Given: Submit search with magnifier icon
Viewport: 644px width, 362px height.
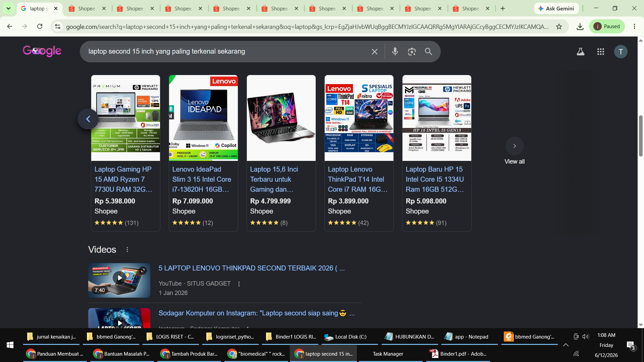Looking at the screenshot, I should pyautogui.click(x=428, y=52).
